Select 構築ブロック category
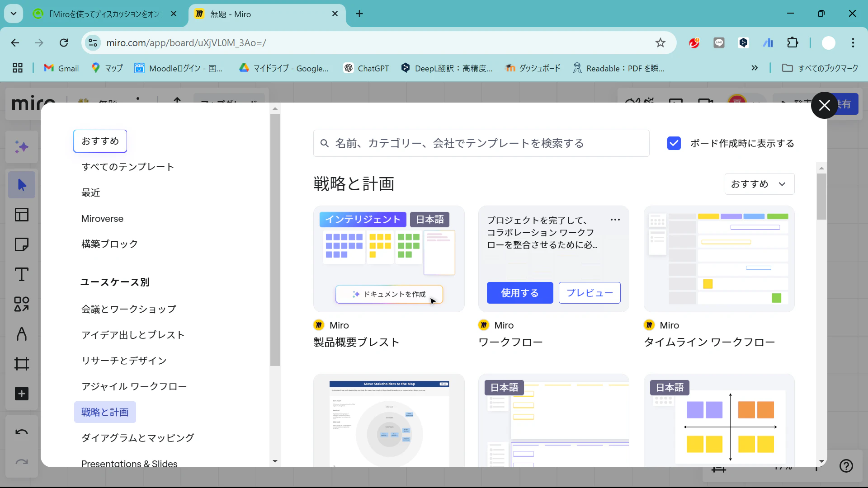 (109, 244)
